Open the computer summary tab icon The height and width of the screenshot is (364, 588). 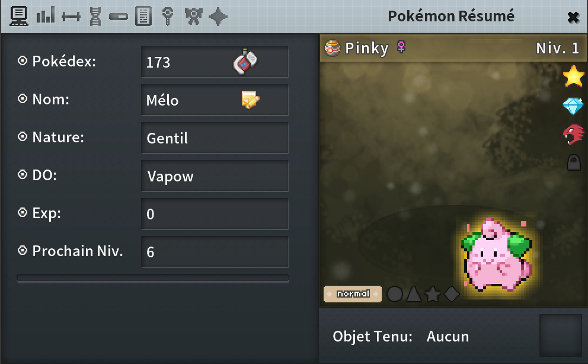click(x=19, y=17)
